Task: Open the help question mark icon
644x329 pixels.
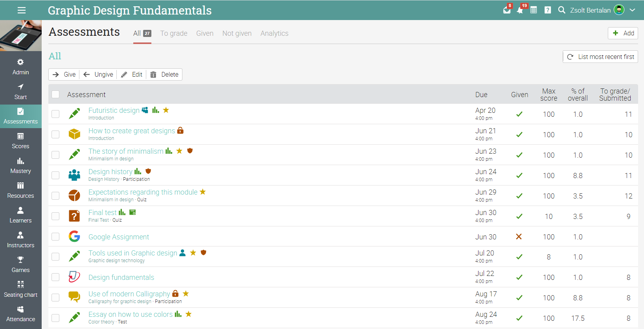Action: coord(548,10)
